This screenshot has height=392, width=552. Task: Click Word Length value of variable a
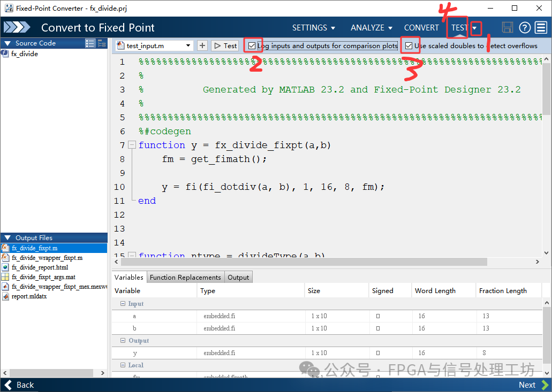[422, 316]
